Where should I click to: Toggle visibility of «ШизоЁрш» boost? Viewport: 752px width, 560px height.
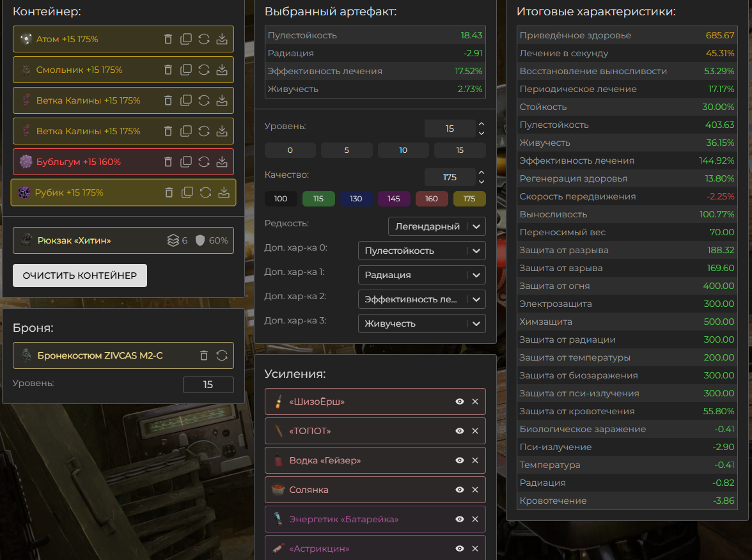(459, 401)
